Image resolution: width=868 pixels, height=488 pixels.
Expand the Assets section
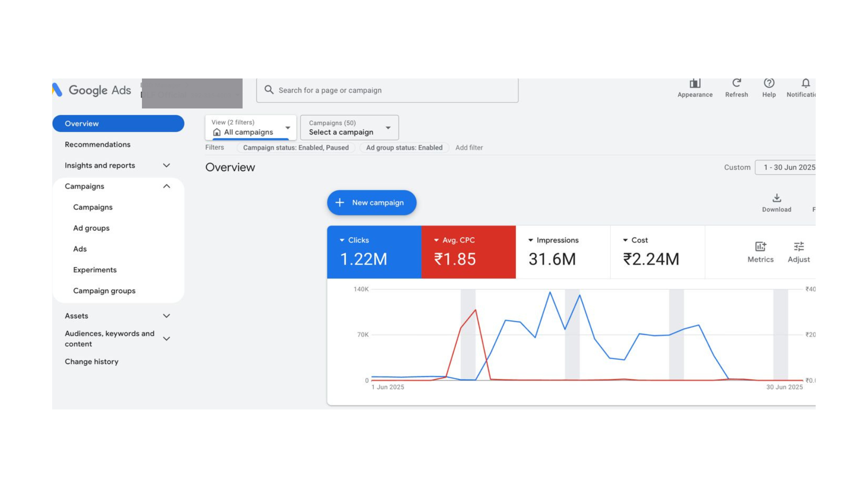[x=166, y=316]
